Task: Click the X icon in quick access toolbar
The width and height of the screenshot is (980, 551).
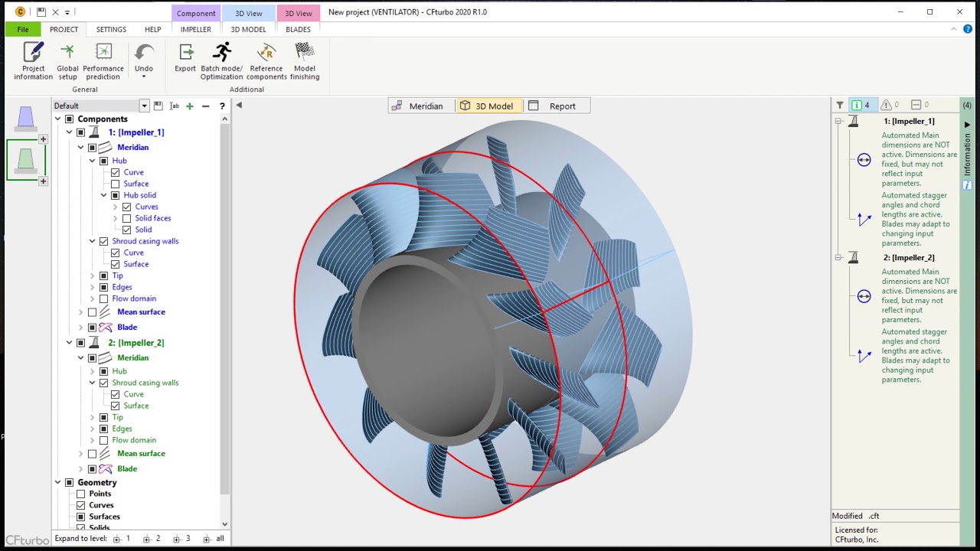Action: (x=55, y=12)
